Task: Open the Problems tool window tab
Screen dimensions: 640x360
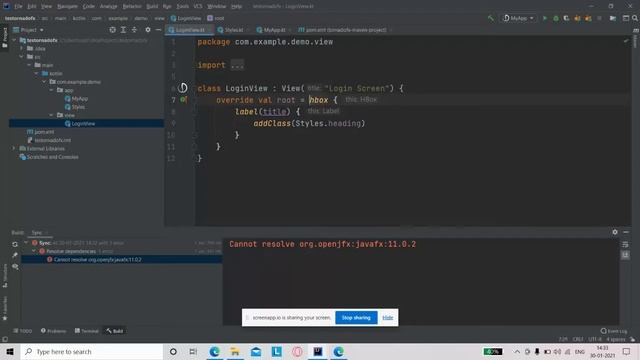Action: coord(53,331)
